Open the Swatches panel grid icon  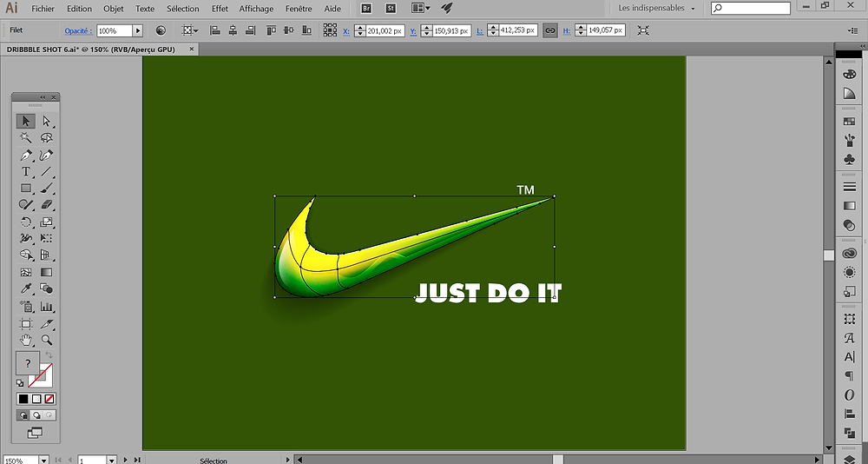click(x=849, y=122)
